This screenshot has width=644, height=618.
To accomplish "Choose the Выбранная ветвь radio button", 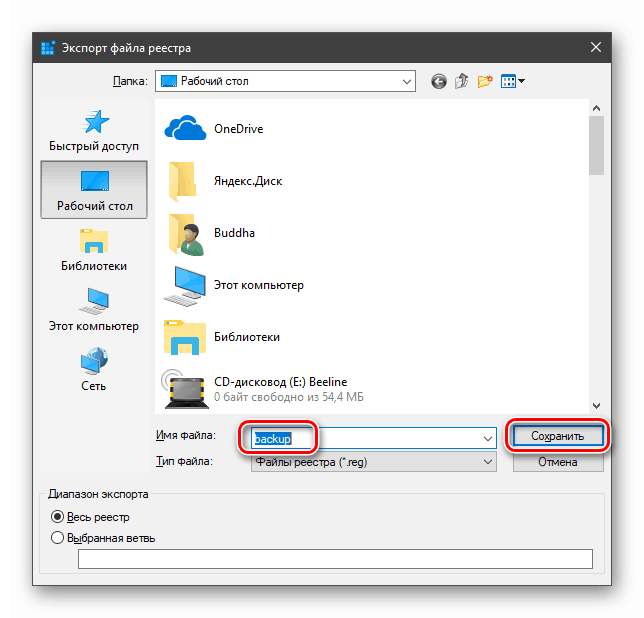I will (x=57, y=538).
